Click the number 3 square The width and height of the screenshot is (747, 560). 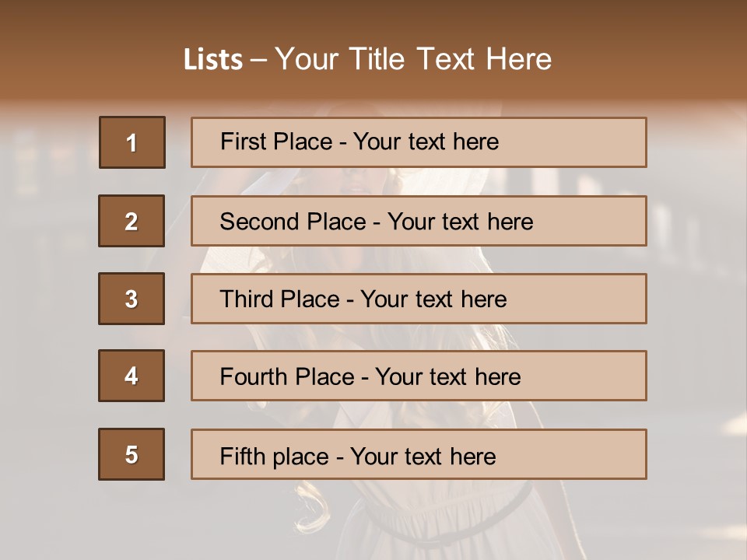coord(132,299)
